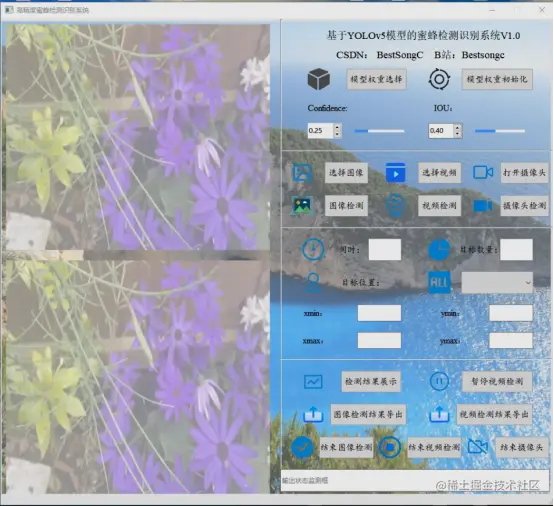Click the 输出状态监测框 status output box
554x506 pixels.
coord(416,480)
